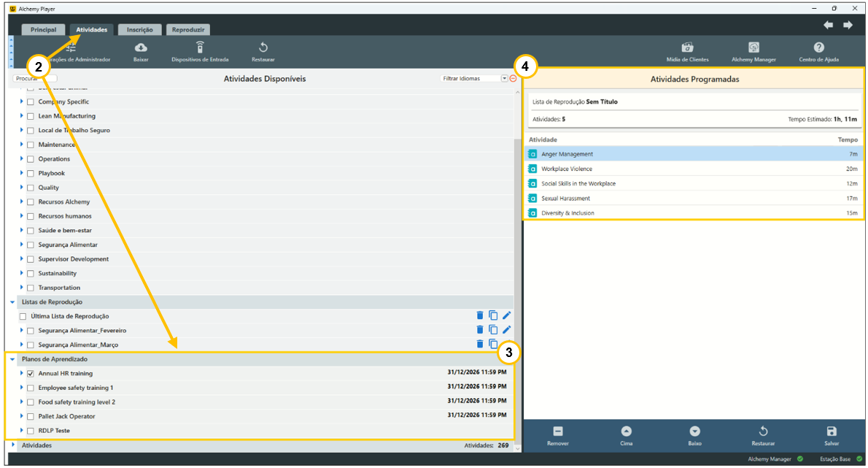Edit Última Lista de Reprodução with pencil
Image resolution: width=868 pixels, height=468 pixels.
point(507,315)
